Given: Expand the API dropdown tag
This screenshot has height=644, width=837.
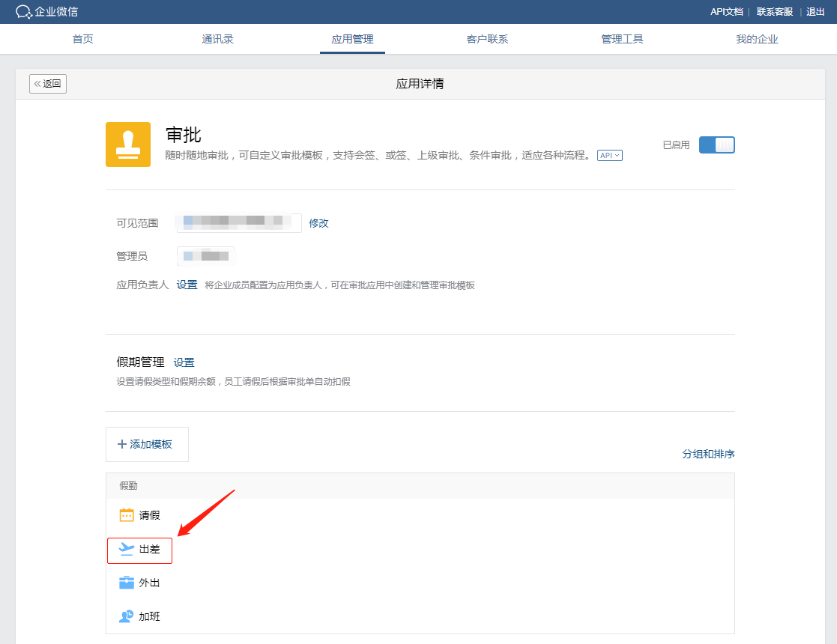Looking at the screenshot, I should (x=609, y=156).
